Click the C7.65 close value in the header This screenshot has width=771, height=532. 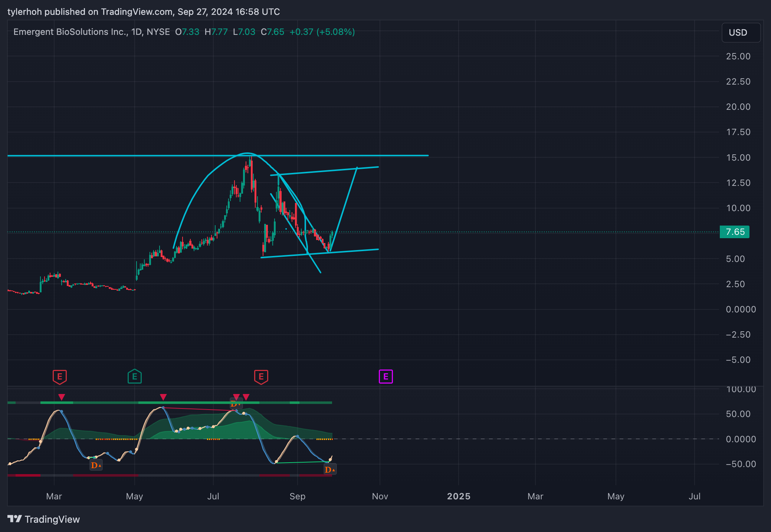(x=272, y=32)
